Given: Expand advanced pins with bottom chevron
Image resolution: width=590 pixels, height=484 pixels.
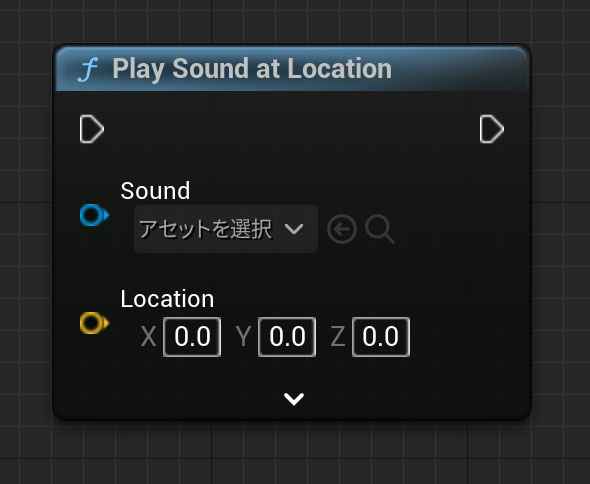Looking at the screenshot, I should click(294, 399).
